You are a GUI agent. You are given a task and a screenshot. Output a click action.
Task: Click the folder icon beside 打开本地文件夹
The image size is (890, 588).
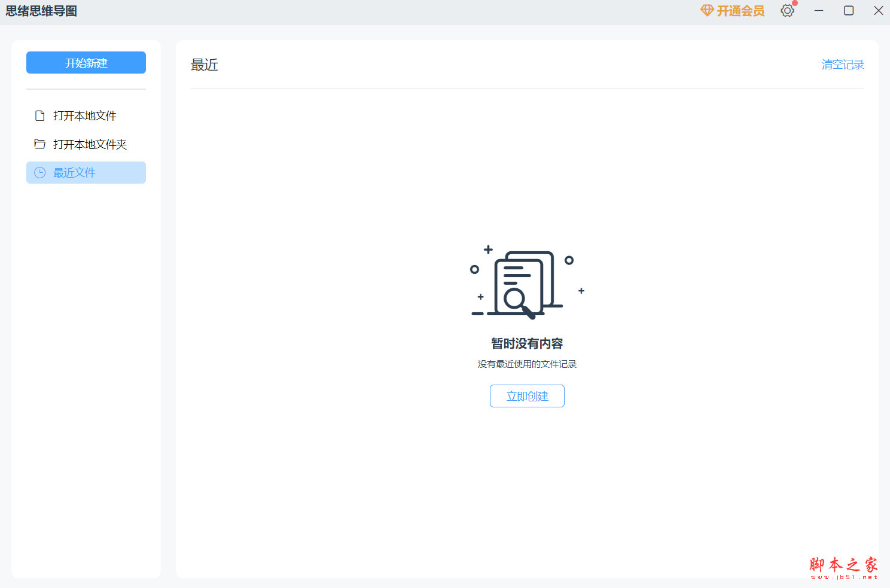click(39, 144)
